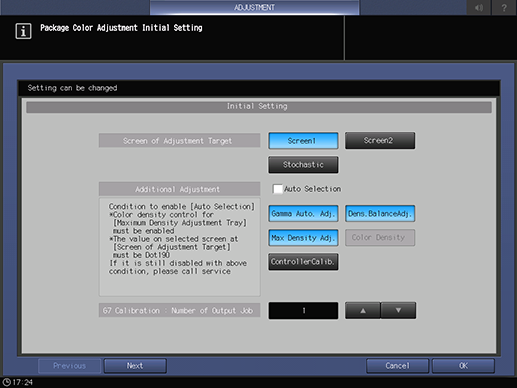Switch to the ADJUSTMENT tab
The width and height of the screenshot is (517, 388).
click(254, 7)
